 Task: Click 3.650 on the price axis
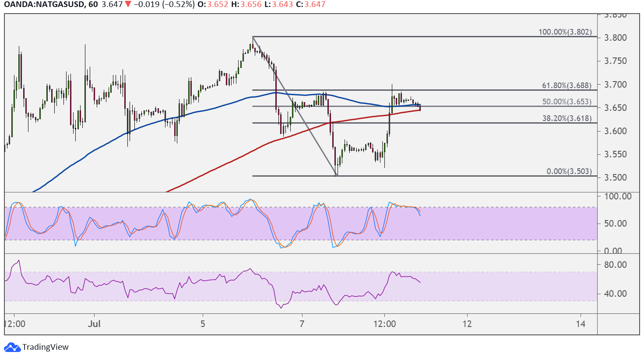(x=616, y=107)
